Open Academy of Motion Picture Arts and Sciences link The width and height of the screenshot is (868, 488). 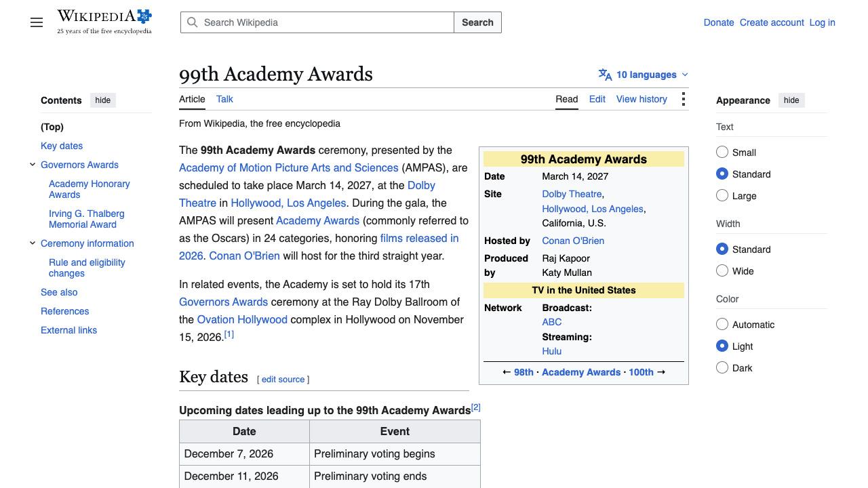pos(289,167)
